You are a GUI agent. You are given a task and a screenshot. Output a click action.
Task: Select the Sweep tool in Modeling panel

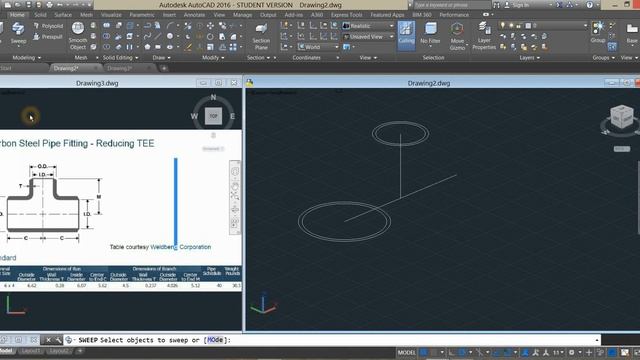18,33
